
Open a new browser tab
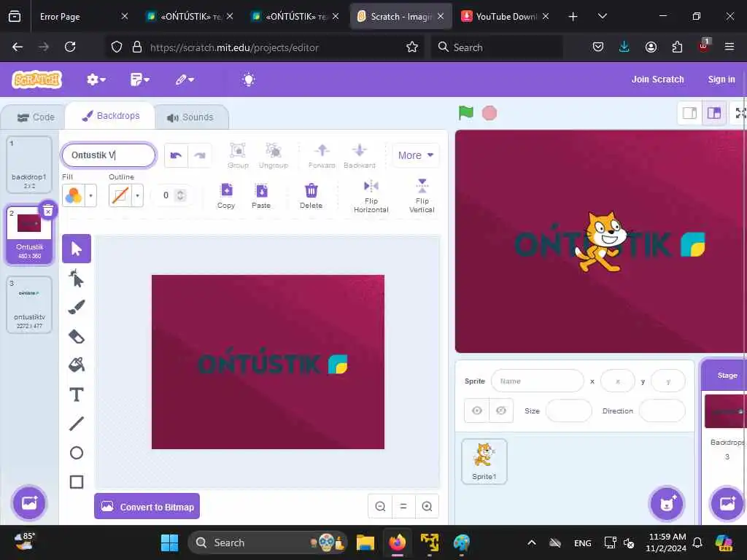click(573, 17)
